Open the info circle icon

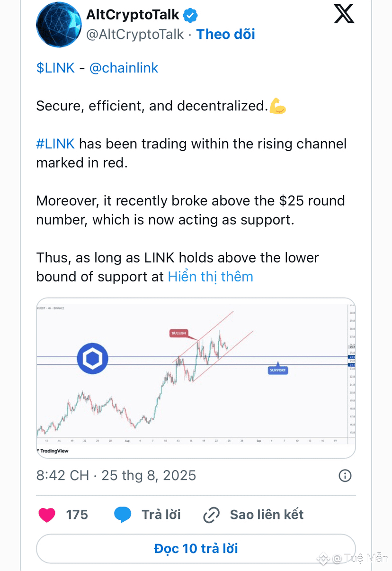point(345,475)
